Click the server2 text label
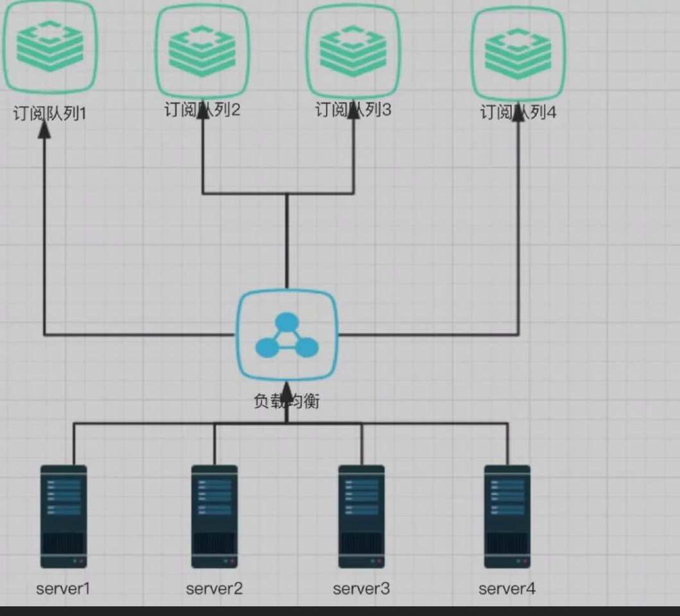This screenshot has height=616, width=680. click(x=214, y=589)
